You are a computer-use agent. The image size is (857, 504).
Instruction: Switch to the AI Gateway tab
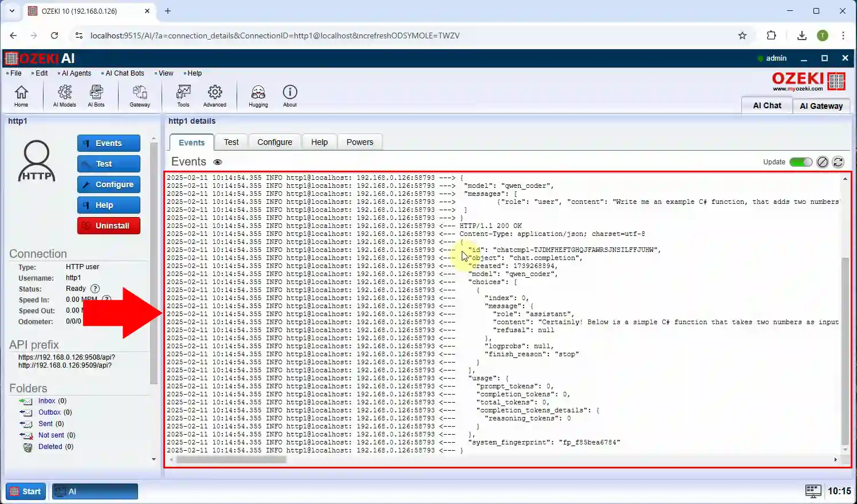click(x=821, y=106)
